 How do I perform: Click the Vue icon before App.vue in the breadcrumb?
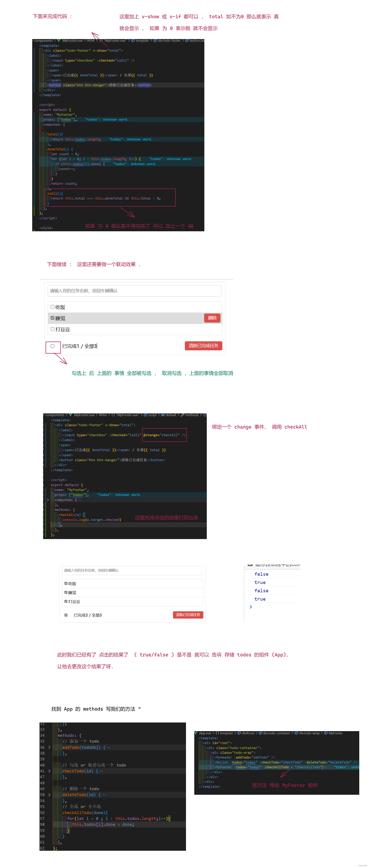click(x=196, y=733)
